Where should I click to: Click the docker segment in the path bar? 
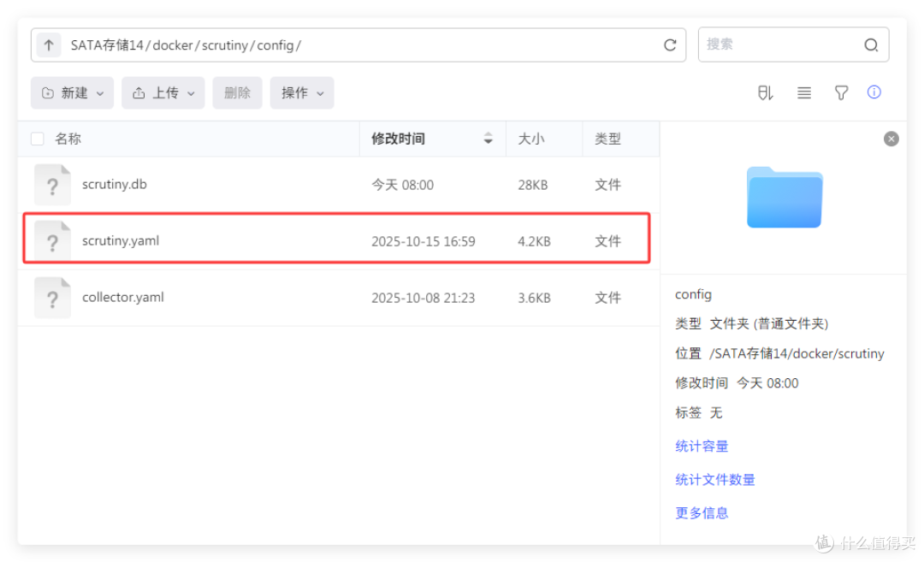(x=173, y=45)
